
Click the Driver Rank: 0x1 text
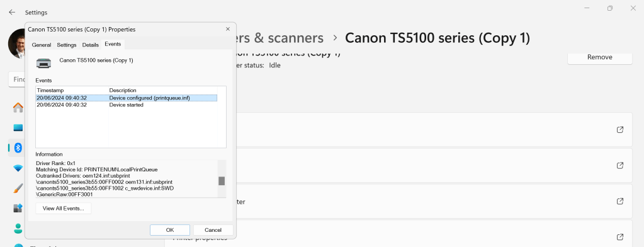coord(56,163)
